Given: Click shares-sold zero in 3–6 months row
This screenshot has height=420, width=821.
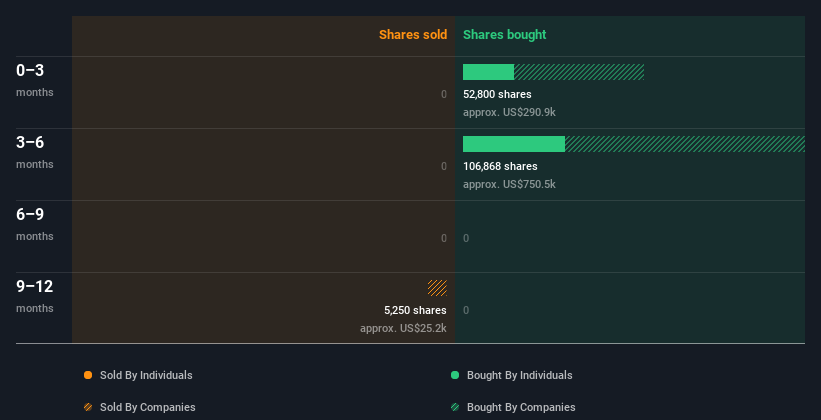Looking at the screenshot, I should (x=444, y=167).
